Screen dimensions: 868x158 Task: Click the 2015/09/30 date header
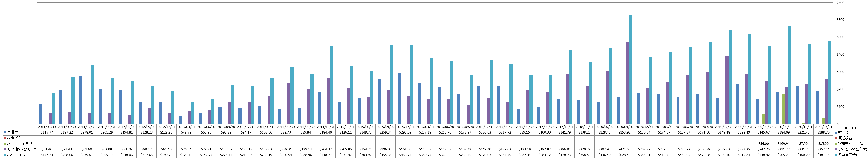pyautogui.click(x=385, y=127)
